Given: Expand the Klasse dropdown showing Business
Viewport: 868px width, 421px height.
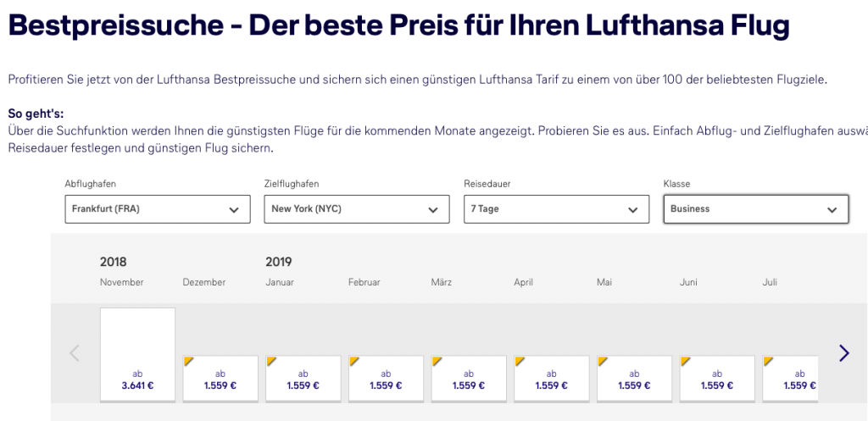Looking at the screenshot, I should [x=755, y=209].
